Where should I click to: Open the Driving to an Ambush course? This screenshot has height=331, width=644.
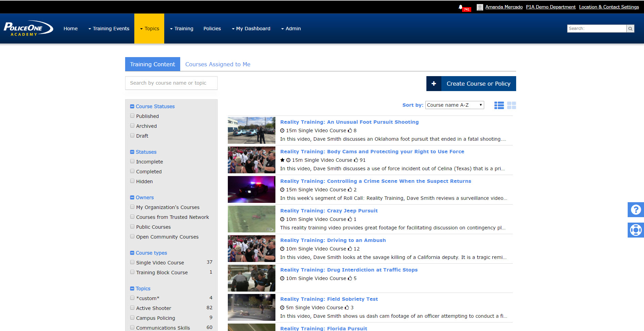coord(333,240)
